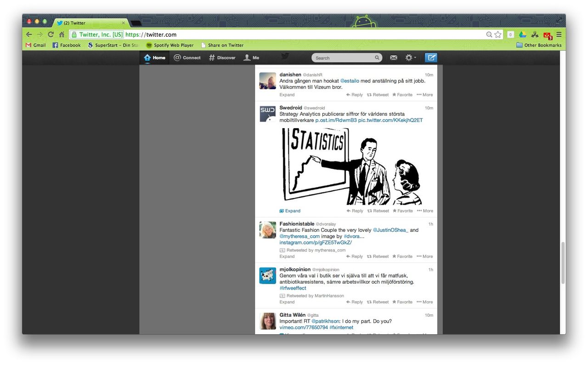Open the vimeo.com/77650794 link
588x365 pixels.
(x=304, y=327)
